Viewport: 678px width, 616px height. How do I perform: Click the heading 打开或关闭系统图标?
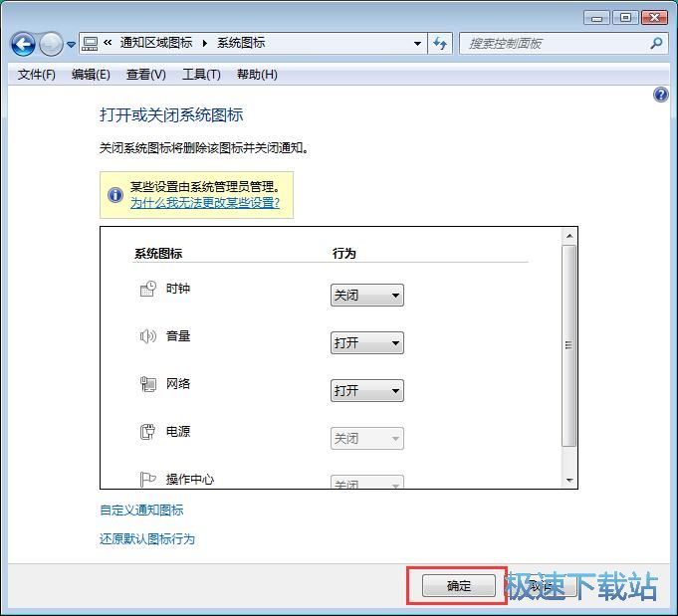click(171, 115)
